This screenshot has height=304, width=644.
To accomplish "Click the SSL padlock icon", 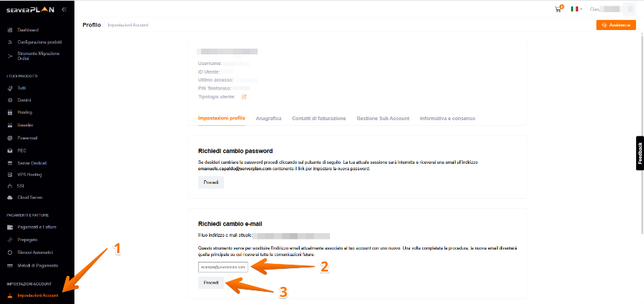I will 10,185.
